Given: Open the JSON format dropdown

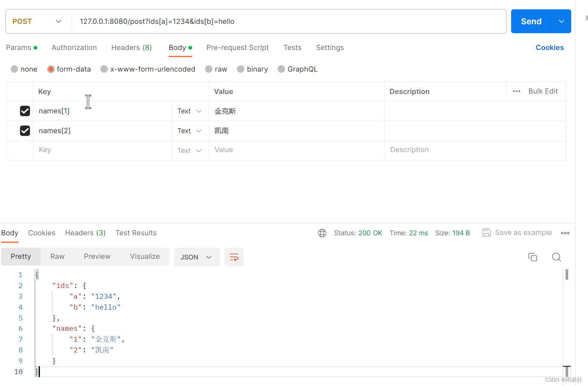Looking at the screenshot, I should [197, 257].
